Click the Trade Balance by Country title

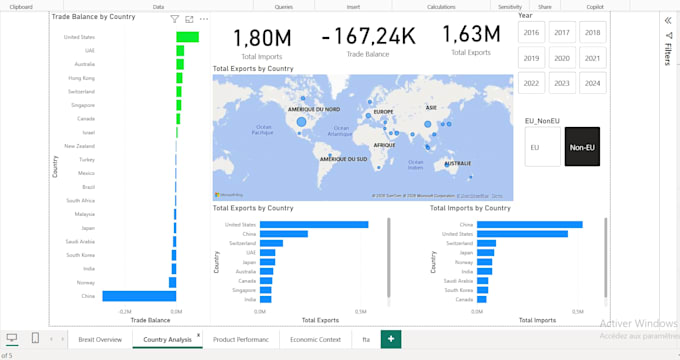click(x=94, y=16)
